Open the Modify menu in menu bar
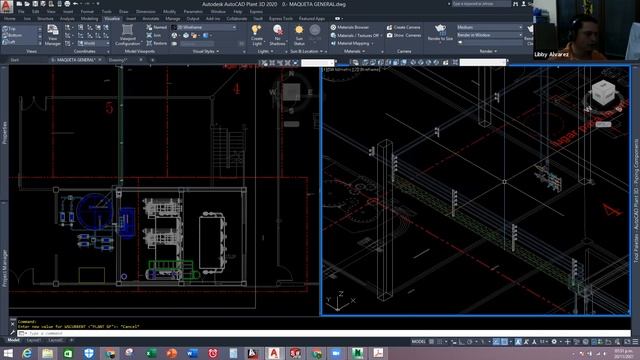This screenshot has height=360, width=640. point(169,12)
